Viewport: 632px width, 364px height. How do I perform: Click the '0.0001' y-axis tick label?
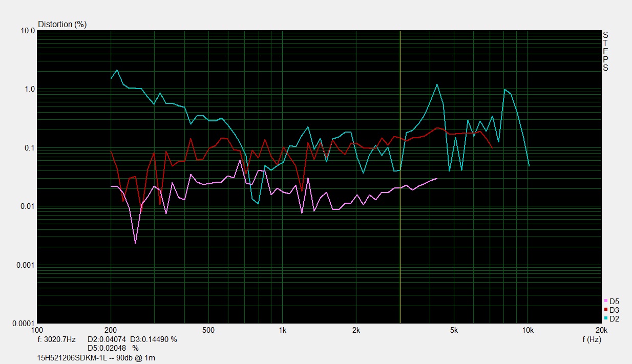coord(24,324)
